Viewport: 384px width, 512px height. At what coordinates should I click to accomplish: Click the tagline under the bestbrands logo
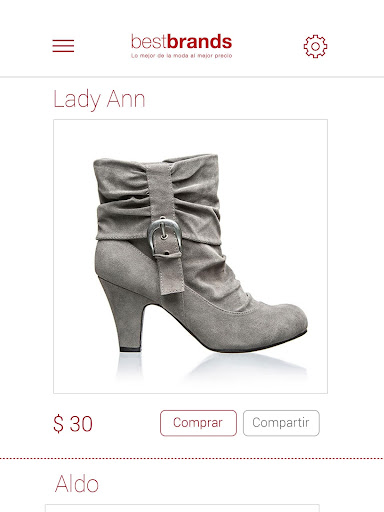click(x=182, y=56)
